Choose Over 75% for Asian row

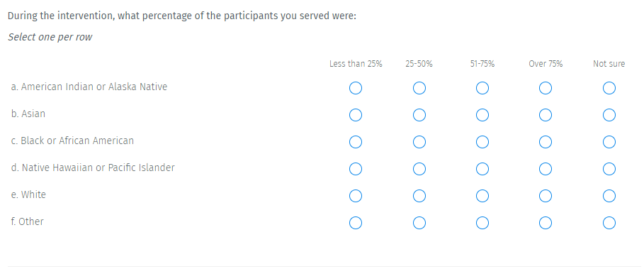[546, 115]
